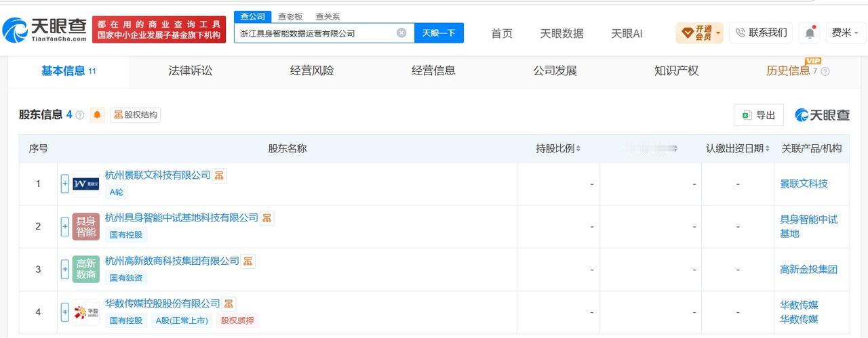Open the TianYanCha home logo
The width and height of the screenshot is (868, 338).
45,29
